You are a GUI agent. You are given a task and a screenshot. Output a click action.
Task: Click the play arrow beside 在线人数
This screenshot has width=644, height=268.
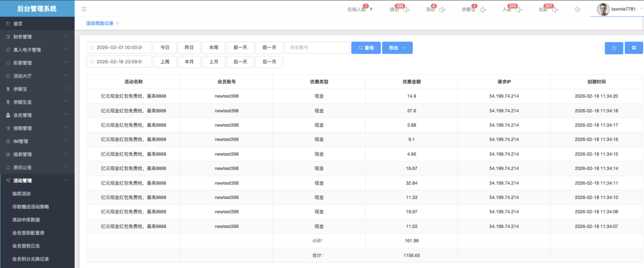click(x=371, y=9)
